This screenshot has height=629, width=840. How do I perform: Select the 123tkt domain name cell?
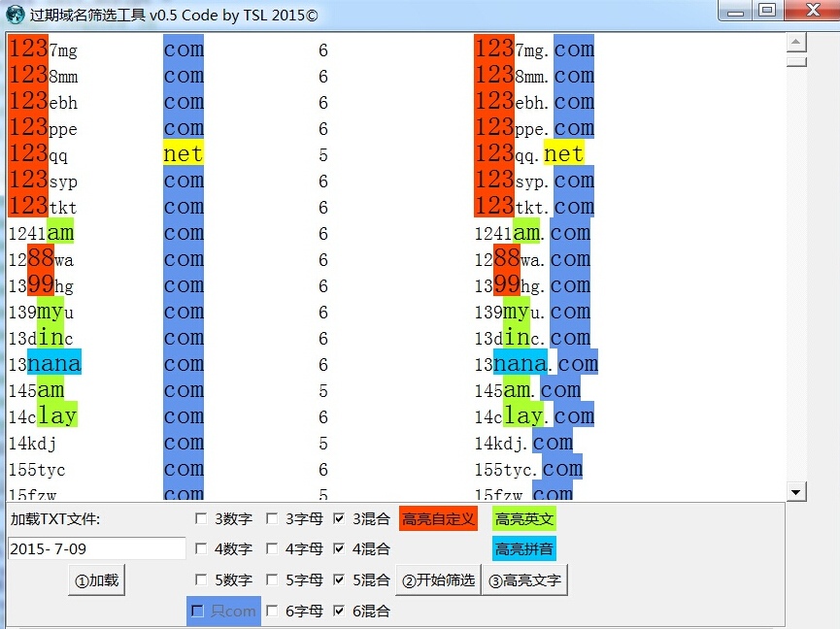click(x=43, y=207)
